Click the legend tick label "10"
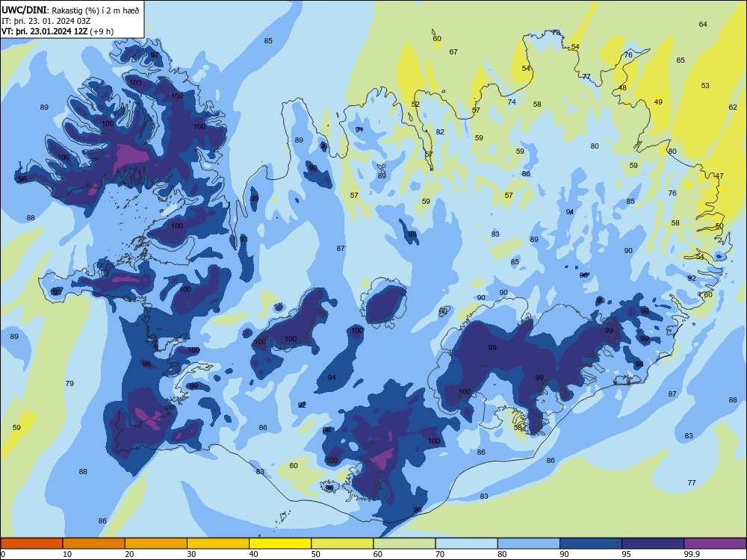The width and height of the screenshot is (747, 560). point(67,554)
